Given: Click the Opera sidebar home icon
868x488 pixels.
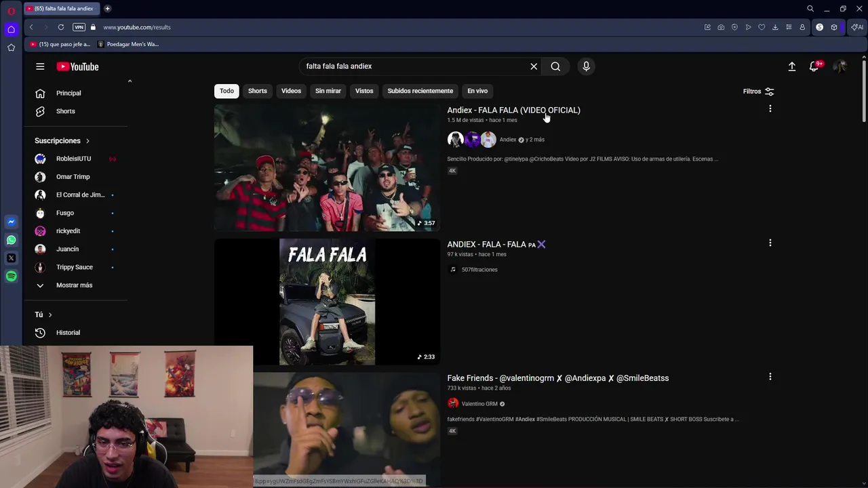Looking at the screenshot, I should [x=11, y=29].
